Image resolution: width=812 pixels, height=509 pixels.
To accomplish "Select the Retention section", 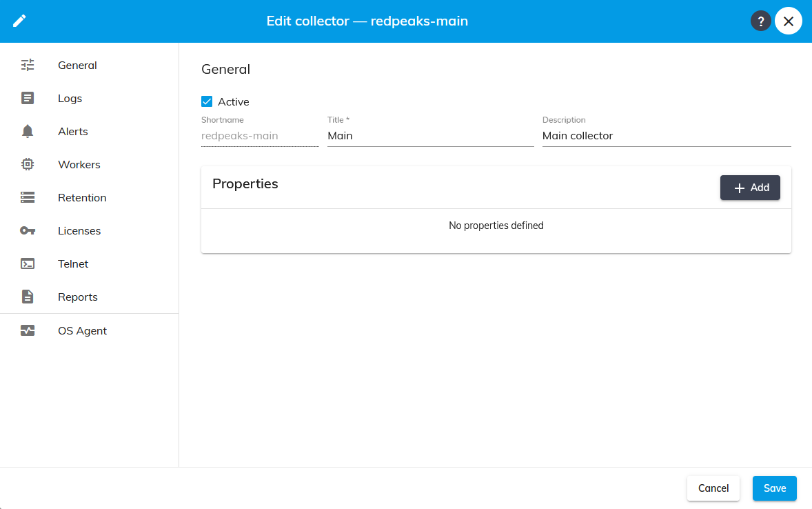I will [89, 198].
